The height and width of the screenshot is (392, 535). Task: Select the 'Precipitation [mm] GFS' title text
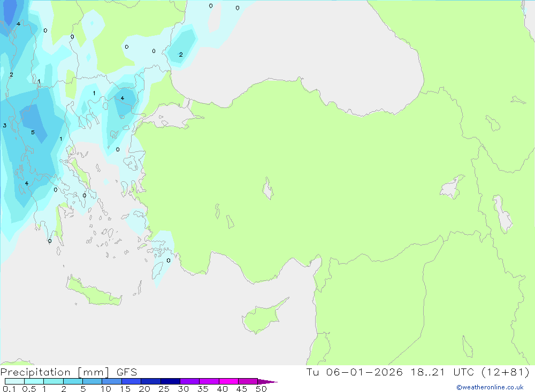pyautogui.click(x=68, y=372)
